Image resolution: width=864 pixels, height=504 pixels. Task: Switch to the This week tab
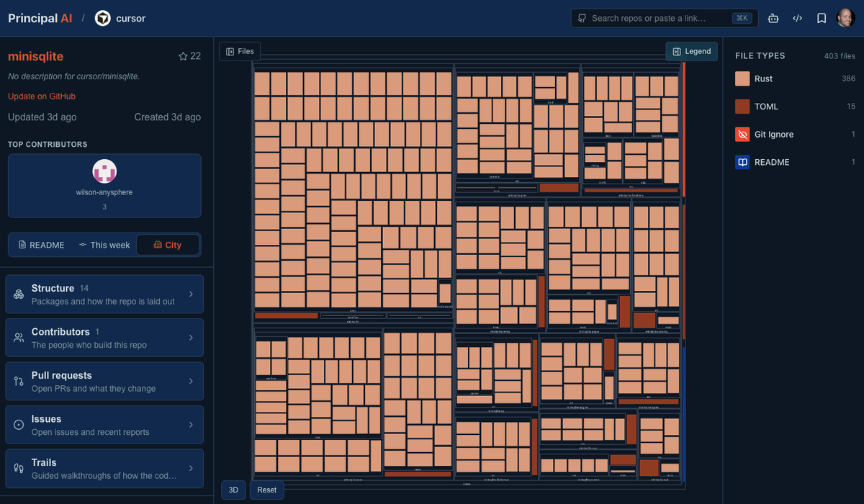tap(104, 245)
